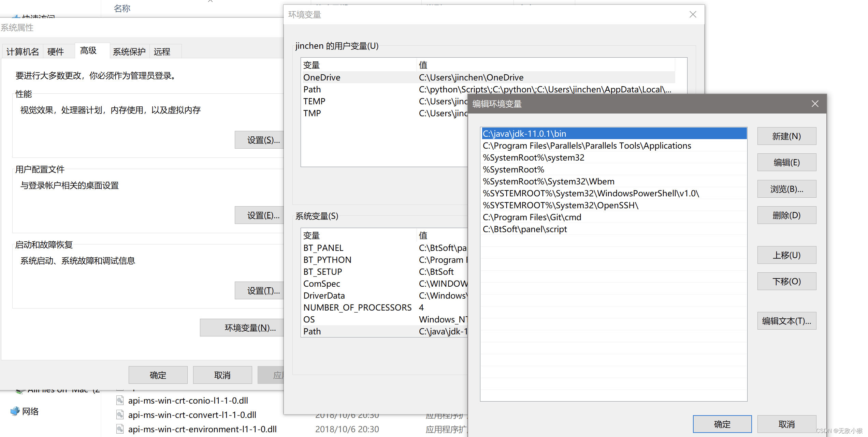Select the api-ms-win-crt-environment-l1-1-0.dll file icon
Screen dimensions: 868x437
tap(119, 429)
